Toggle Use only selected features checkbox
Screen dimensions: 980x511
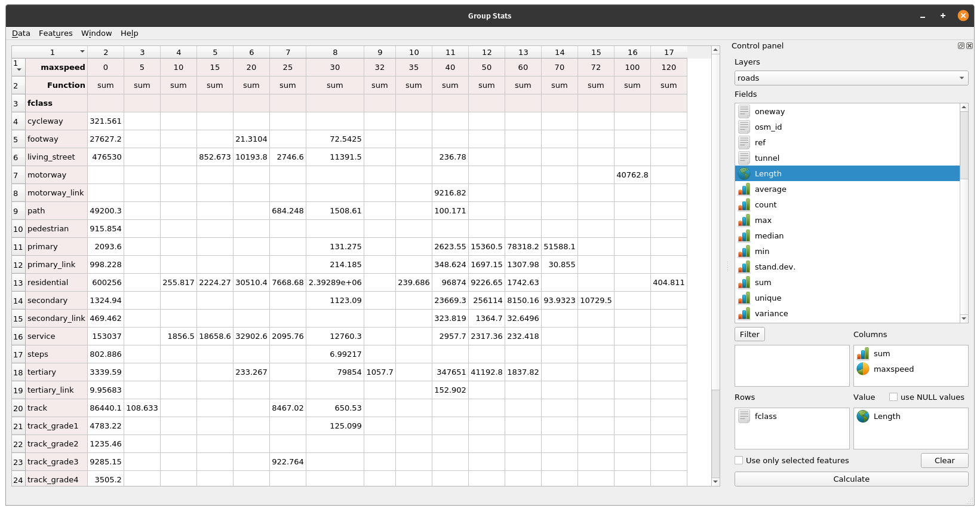pyautogui.click(x=739, y=460)
